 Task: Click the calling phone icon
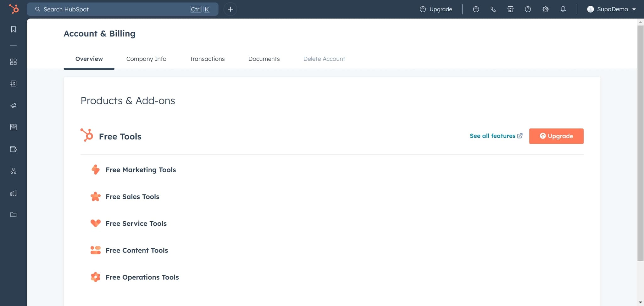[x=493, y=9]
